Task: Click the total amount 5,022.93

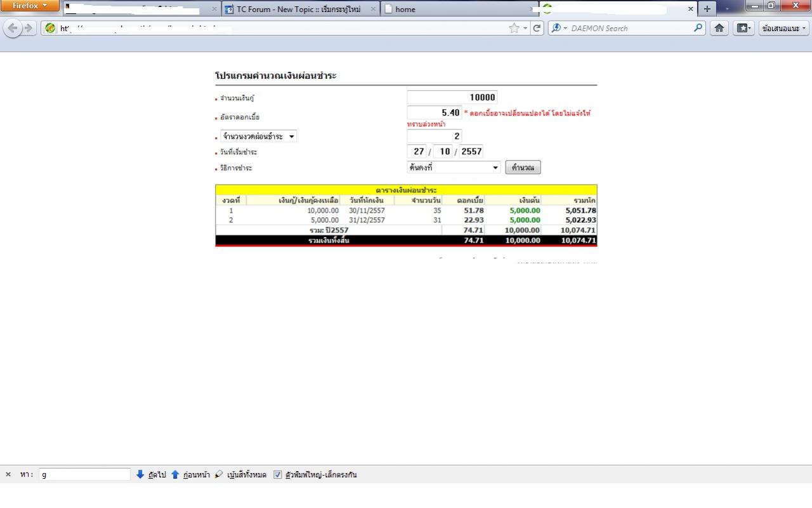Action: [580, 220]
